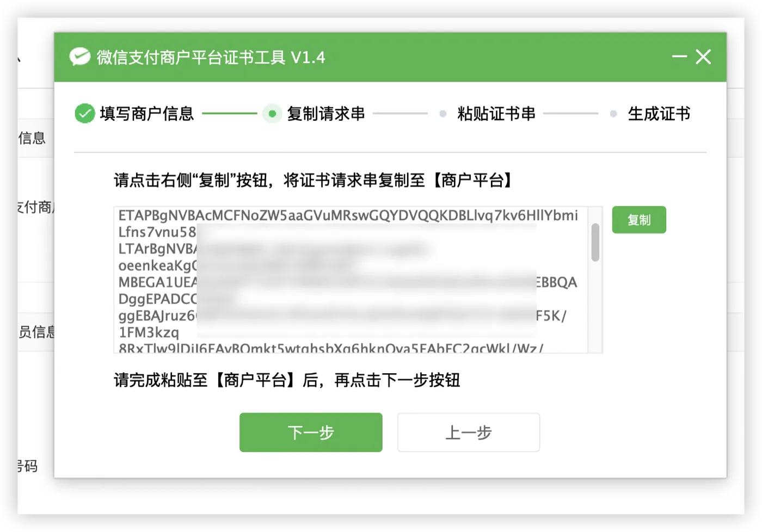Click the instruction text mentioning 商户平台 above text box

click(x=314, y=180)
